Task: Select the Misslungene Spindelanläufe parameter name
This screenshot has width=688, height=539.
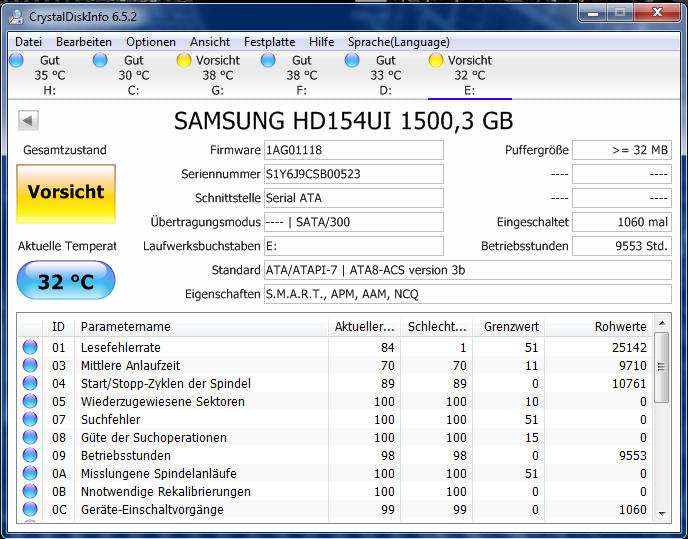Action: coord(159,474)
